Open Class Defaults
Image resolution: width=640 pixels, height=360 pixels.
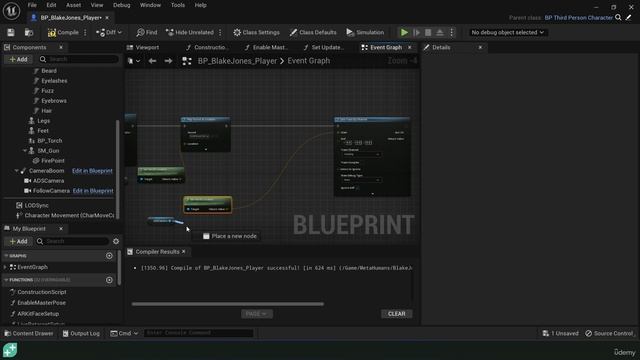point(313,32)
